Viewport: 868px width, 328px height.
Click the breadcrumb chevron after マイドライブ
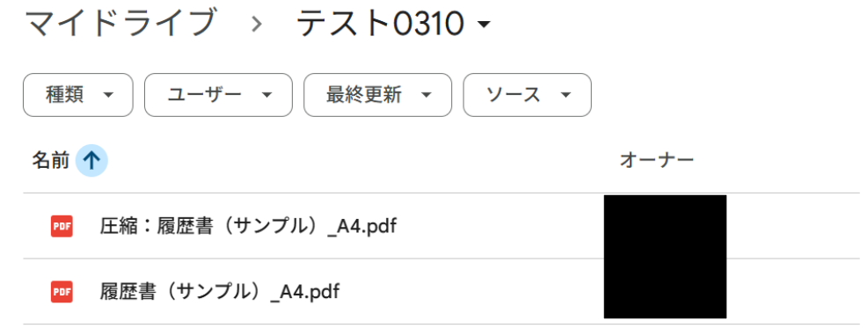point(256,25)
